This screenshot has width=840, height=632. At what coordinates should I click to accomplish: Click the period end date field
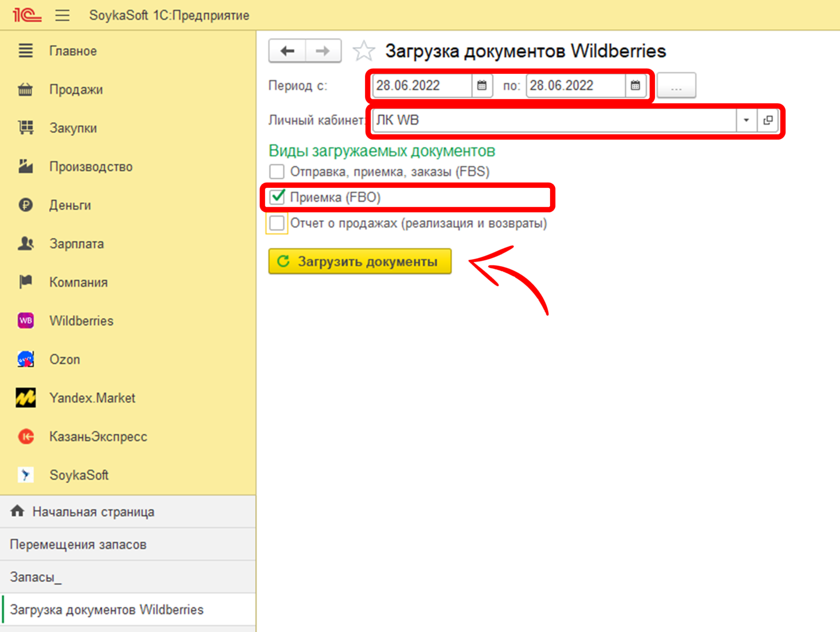[x=576, y=85]
